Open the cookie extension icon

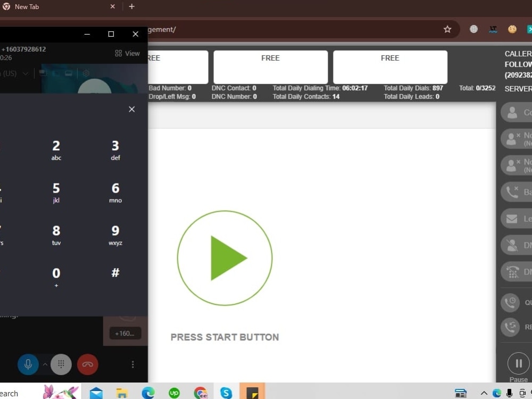[512, 29]
